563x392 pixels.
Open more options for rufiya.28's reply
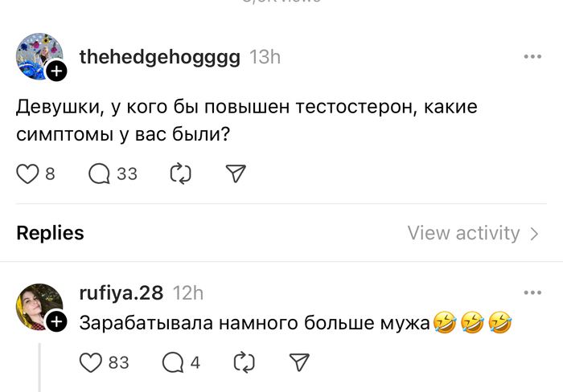pos(532,293)
